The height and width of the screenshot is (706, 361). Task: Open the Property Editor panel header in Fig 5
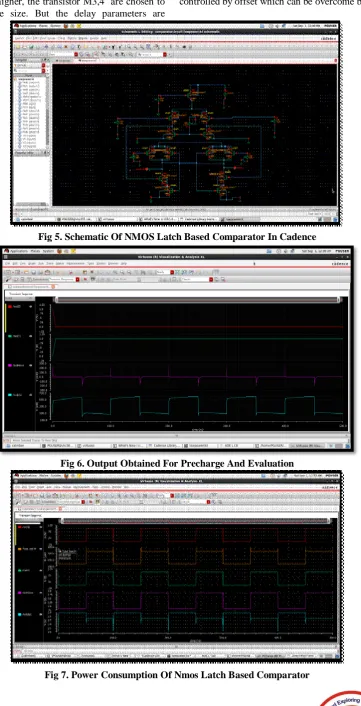32,153
